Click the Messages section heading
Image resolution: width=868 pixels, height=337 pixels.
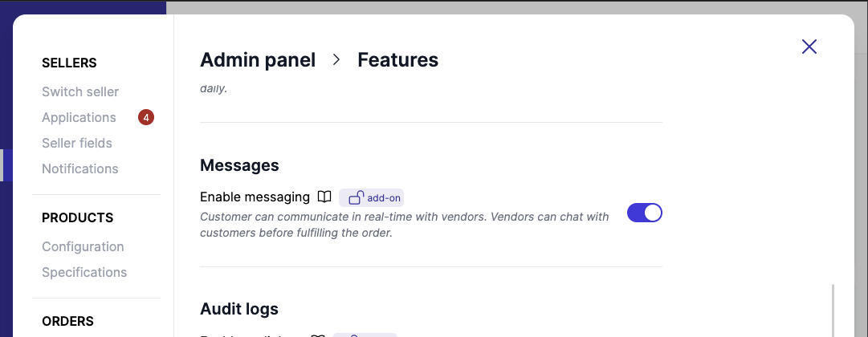point(239,165)
